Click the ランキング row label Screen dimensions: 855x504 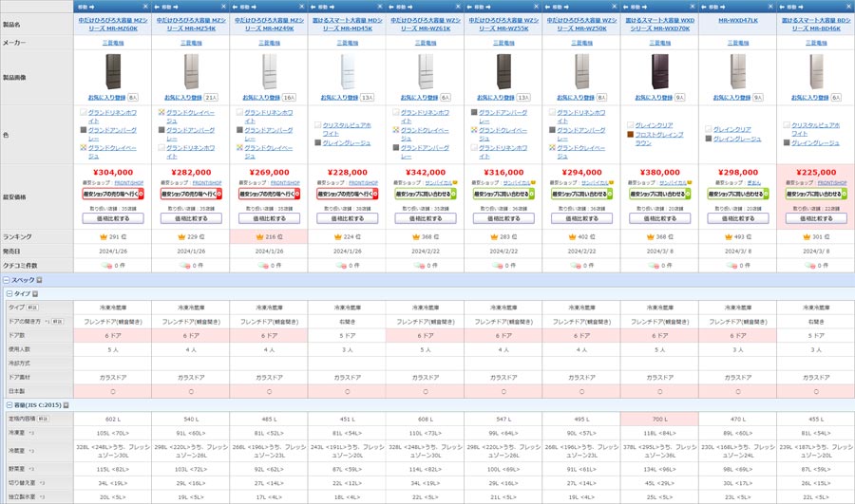click(17, 237)
